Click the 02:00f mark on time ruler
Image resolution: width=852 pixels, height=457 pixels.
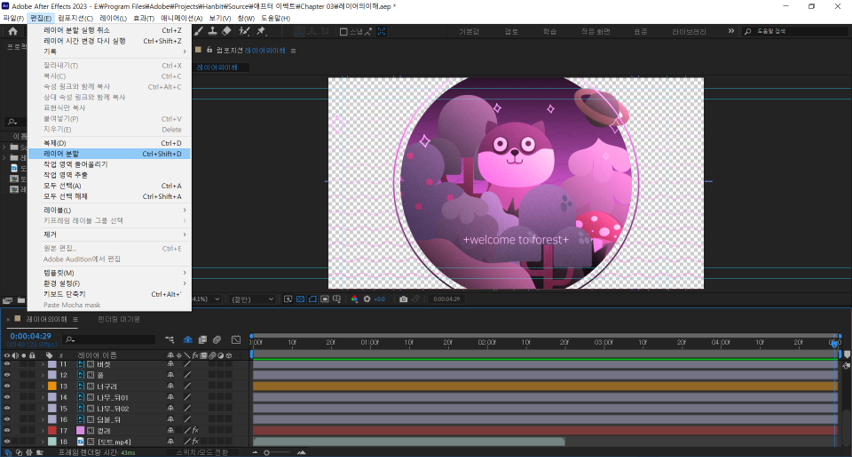click(x=486, y=342)
